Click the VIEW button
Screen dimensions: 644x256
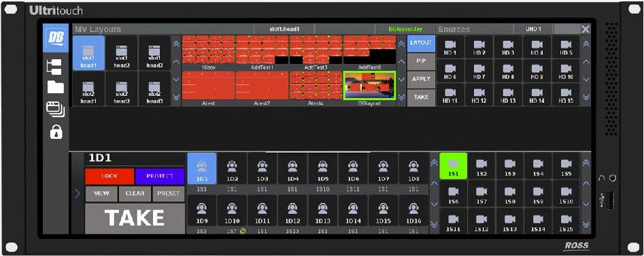(x=101, y=194)
